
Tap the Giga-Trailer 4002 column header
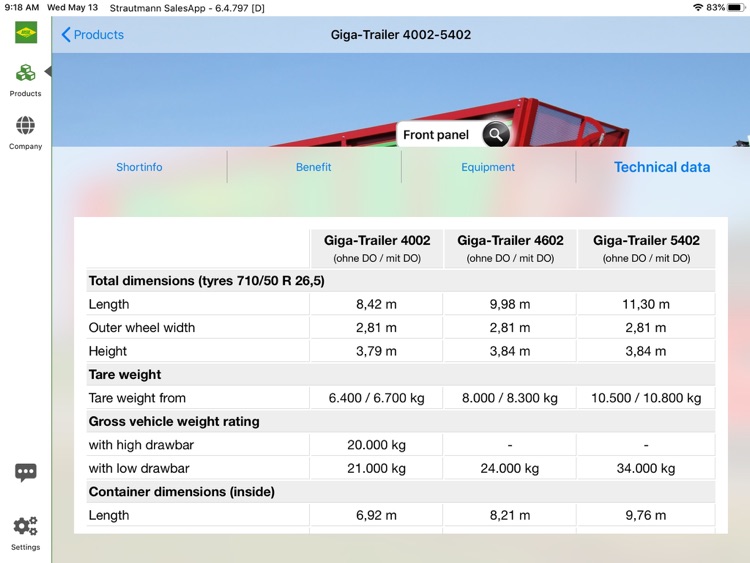coord(377,248)
